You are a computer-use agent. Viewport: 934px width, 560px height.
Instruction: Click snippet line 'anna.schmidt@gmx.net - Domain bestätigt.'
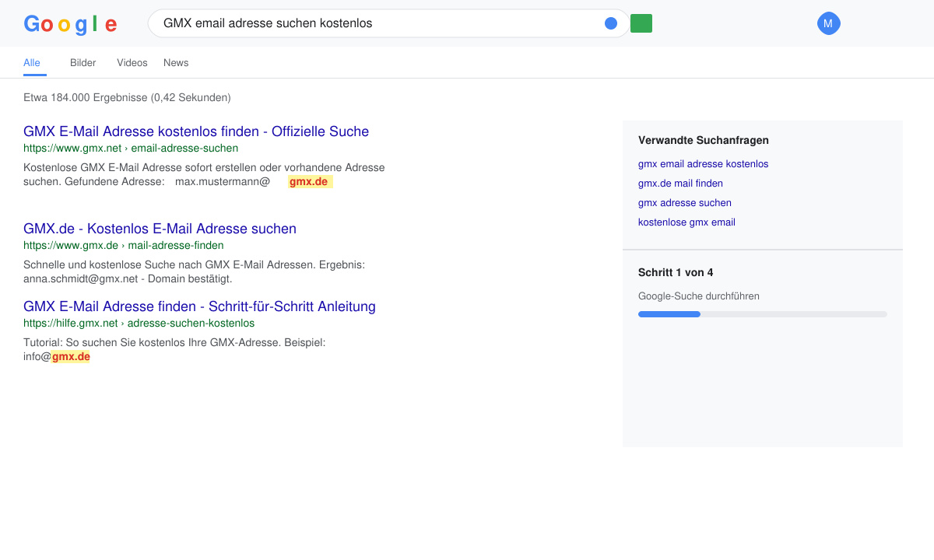(x=128, y=278)
